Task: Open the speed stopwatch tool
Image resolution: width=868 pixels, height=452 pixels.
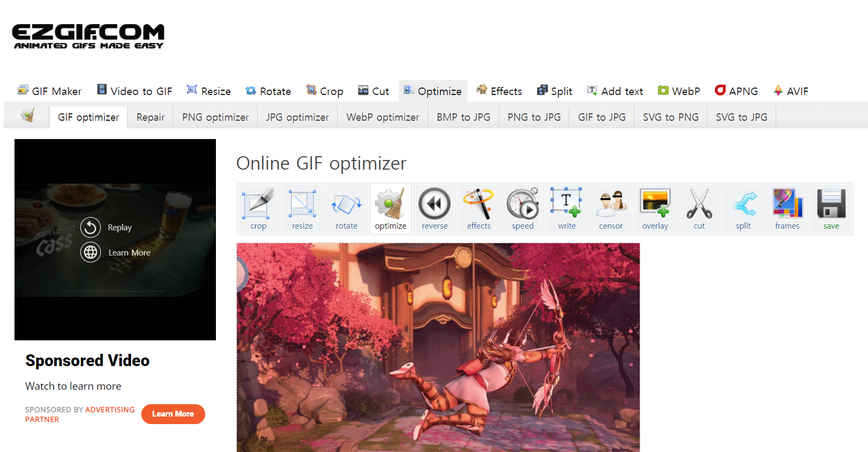Action: pos(523,209)
